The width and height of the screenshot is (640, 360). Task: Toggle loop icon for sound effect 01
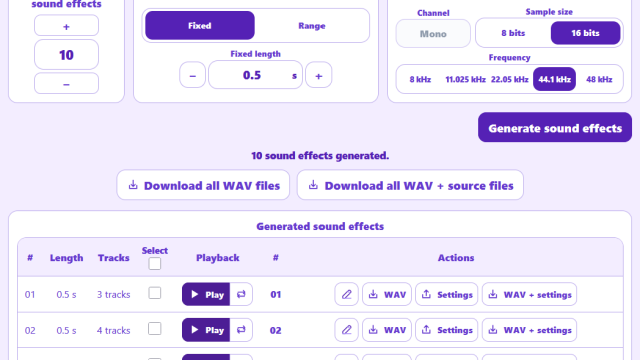coord(241,294)
